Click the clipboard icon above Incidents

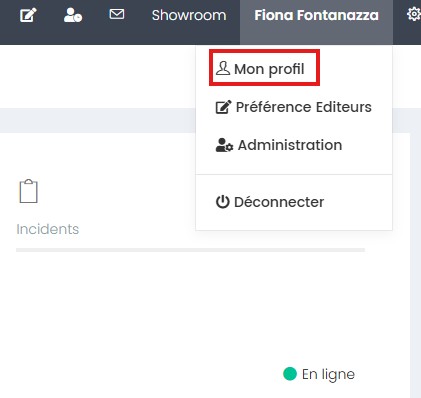[x=28, y=191]
